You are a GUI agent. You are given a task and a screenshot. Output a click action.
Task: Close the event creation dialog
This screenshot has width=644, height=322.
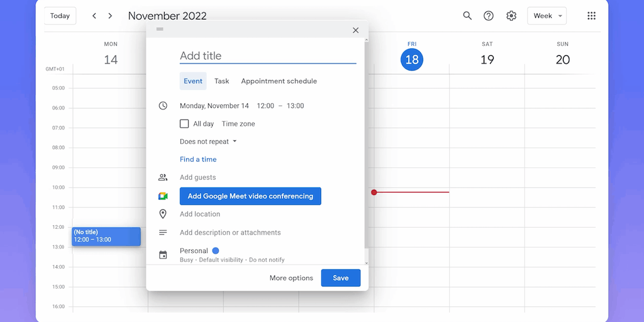point(355,30)
